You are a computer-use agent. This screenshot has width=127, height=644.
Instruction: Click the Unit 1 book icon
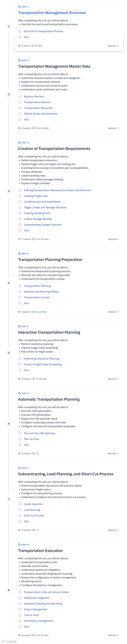click(x=19, y=7)
